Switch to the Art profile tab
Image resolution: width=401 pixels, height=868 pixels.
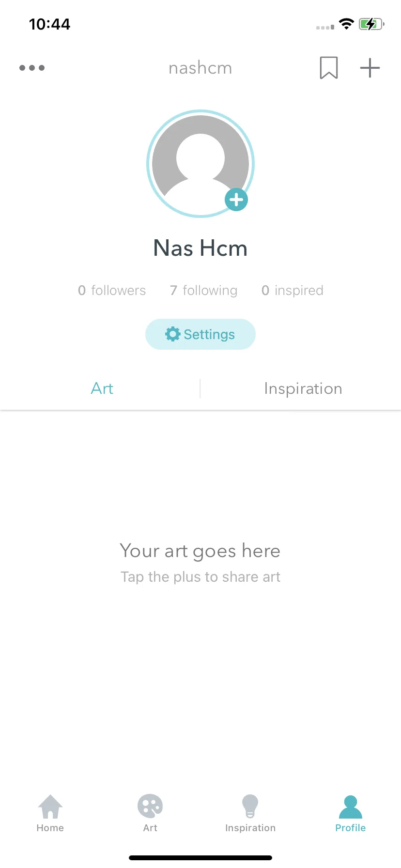click(102, 388)
